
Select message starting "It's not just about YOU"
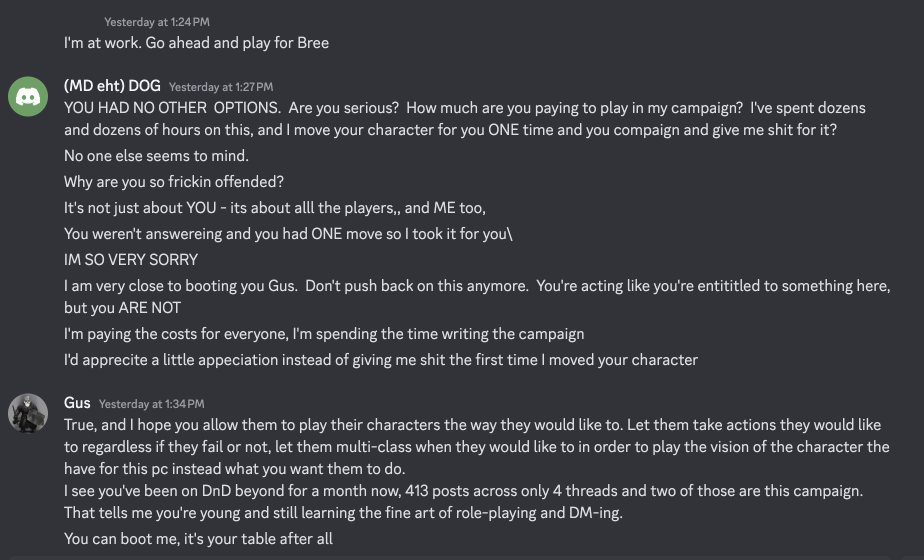pyautogui.click(x=275, y=208)
